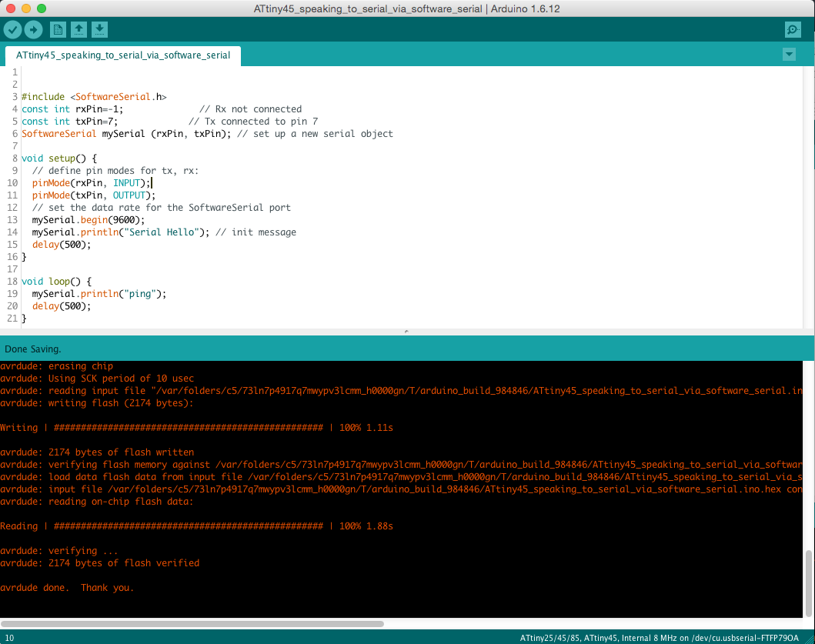The height and width of the screenshot is (644, 815).
Task: Click the "const int txPin=7;" code
Action: (70, 122)
